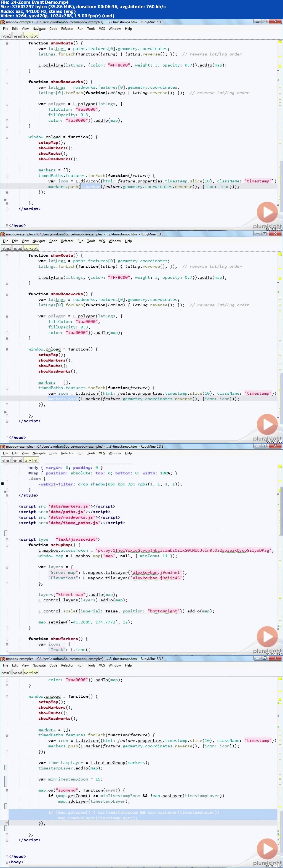283x868 pixels.
Task: Fold timedPaths forEach block in the 00:01:42 frame
Action: point(7,176)
